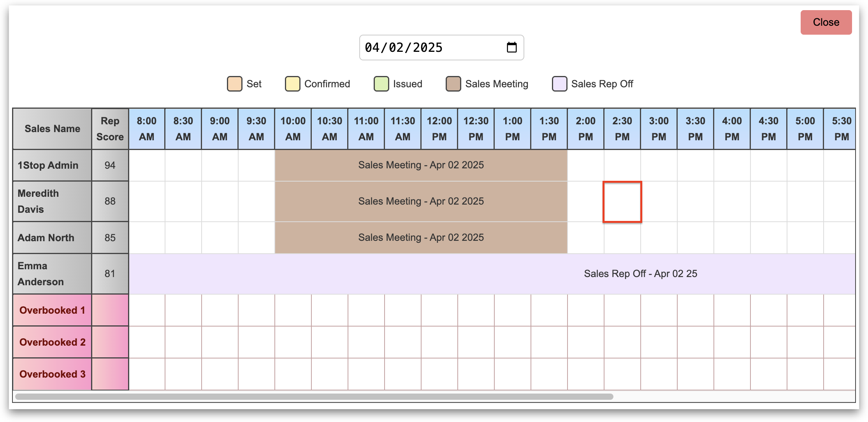Click the Sales Meeting legend swatch
Image resolution: width=868 pixels, height=422 pixels.
click(x=453, y=84)
